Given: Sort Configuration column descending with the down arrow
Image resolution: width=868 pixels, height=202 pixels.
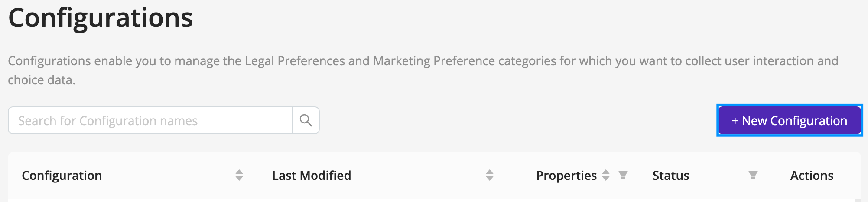Looking at the screenshot, I should (x=239, y=179).
